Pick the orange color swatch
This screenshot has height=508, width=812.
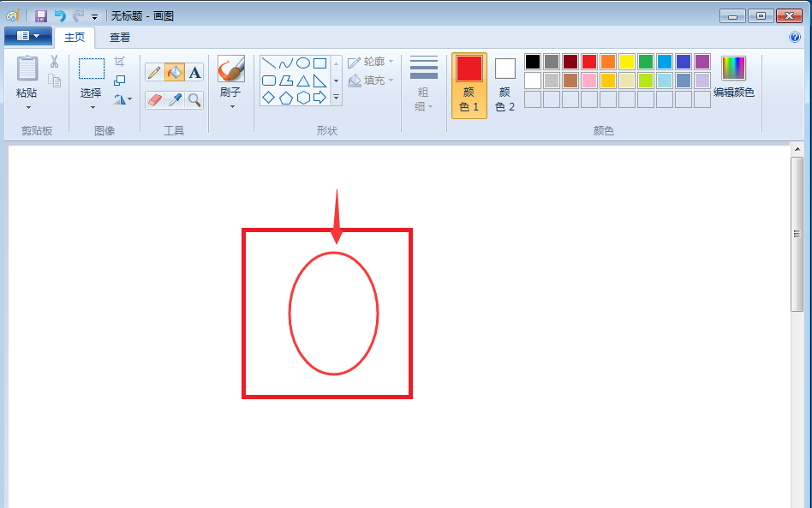click(608, 62)
